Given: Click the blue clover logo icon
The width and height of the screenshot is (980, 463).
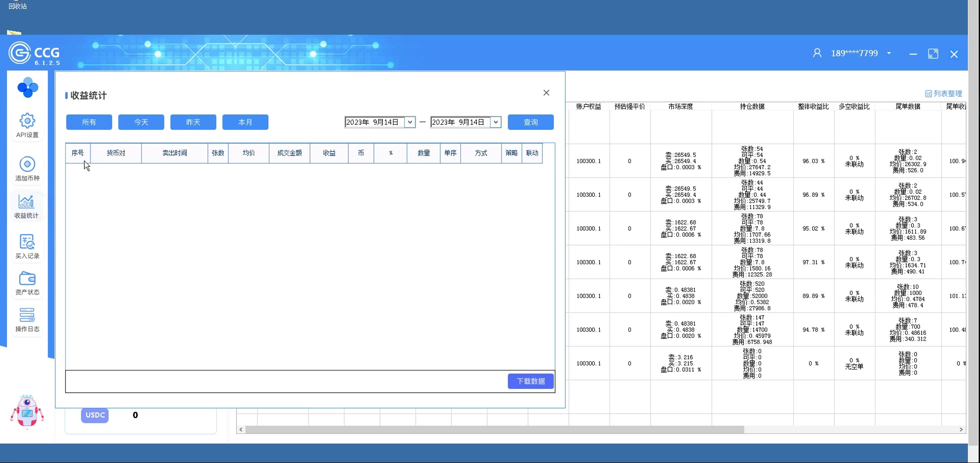Looking at the screenshot, I should coord(28,87).
